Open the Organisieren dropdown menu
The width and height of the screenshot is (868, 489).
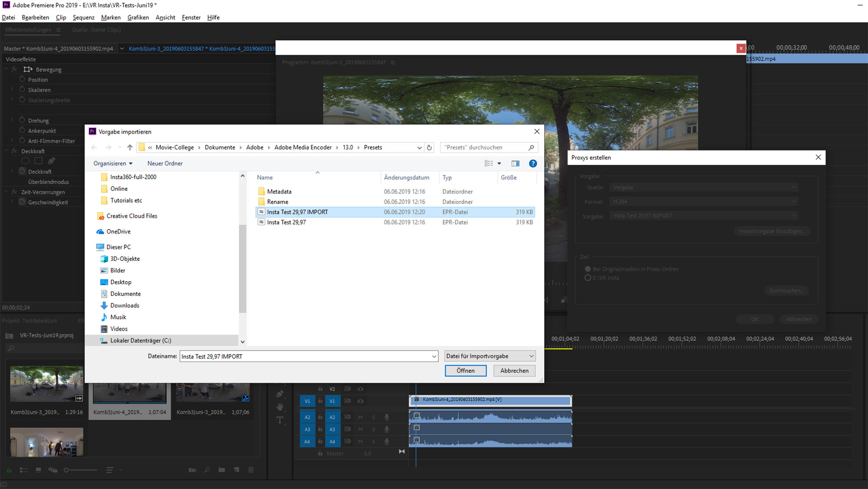coord(113,164)
